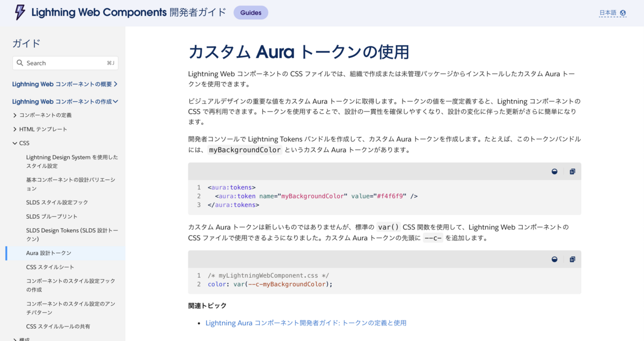
Task: Open SLDS スタイル設定フック page
Action: pyautogui.click(x=57, y=203)
